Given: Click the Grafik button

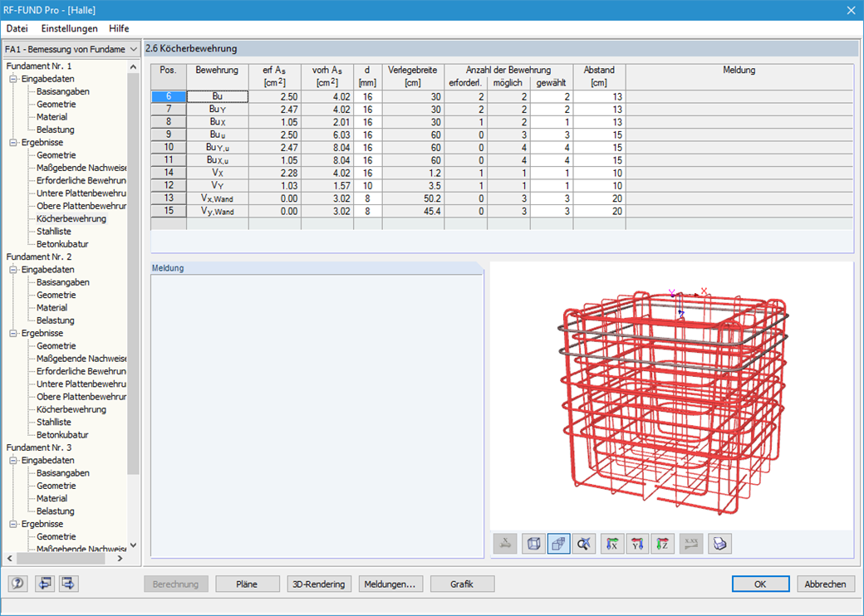Looking at the screenshot, I should pyautogui.click(x=462, y=584).
